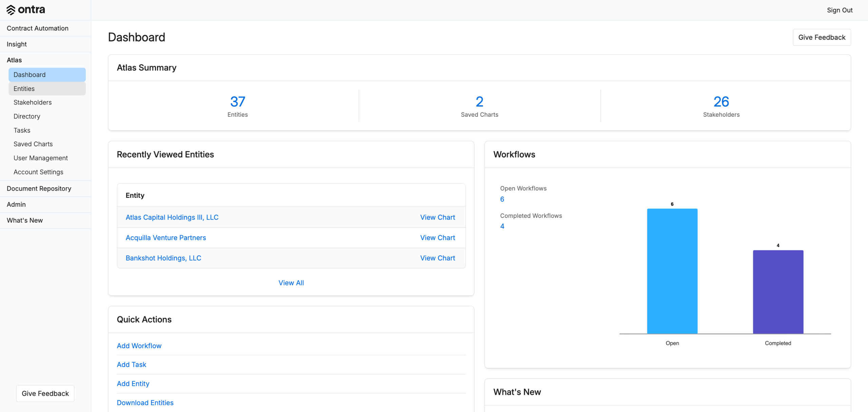Expand the Insight sidebar section
Viewport: 868px width, 412px height.
tap(17, 44)
